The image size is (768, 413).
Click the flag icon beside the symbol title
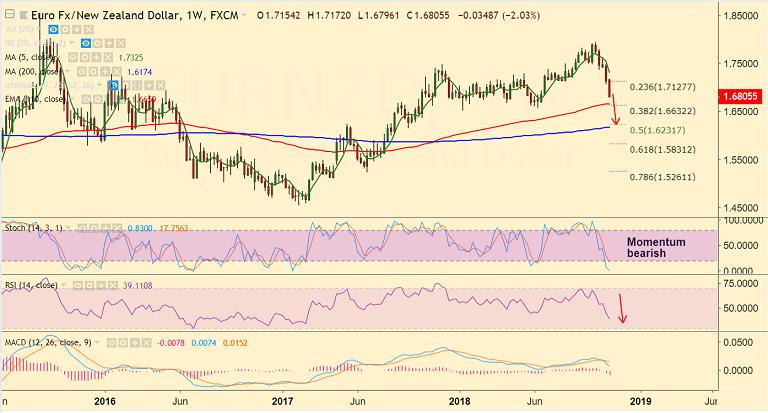24,15
